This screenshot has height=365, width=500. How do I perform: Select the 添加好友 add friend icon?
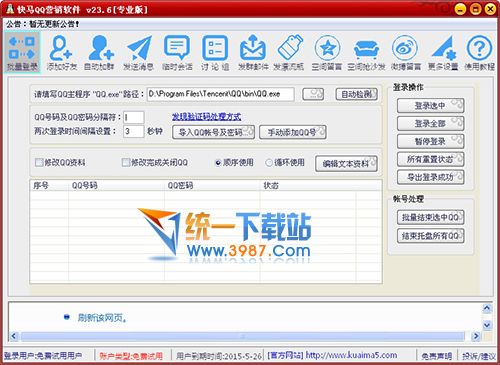click(62, 52)
